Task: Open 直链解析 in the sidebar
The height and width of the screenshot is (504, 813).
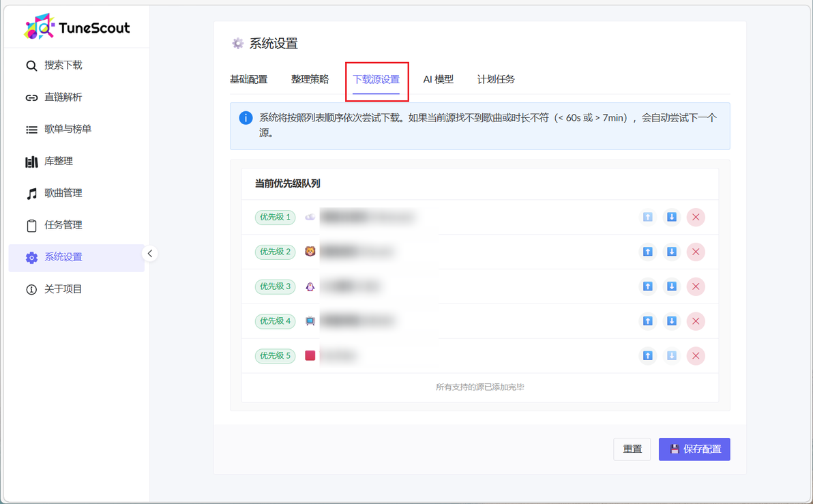Action: (76, 98)
